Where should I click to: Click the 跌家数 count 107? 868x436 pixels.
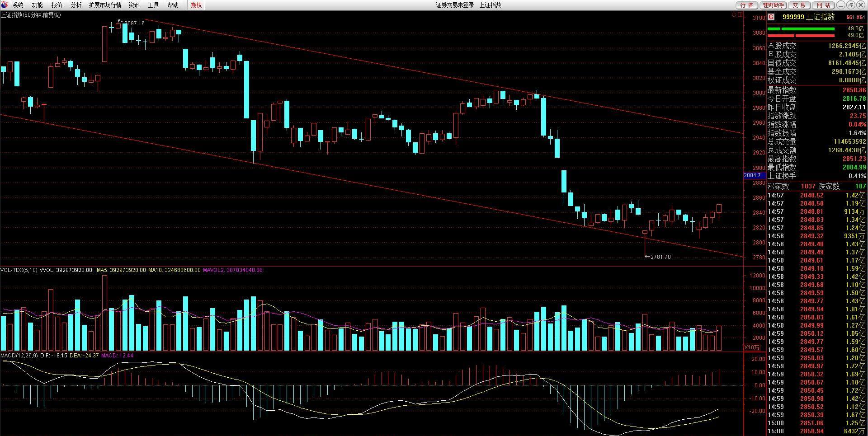pos(860,186)
